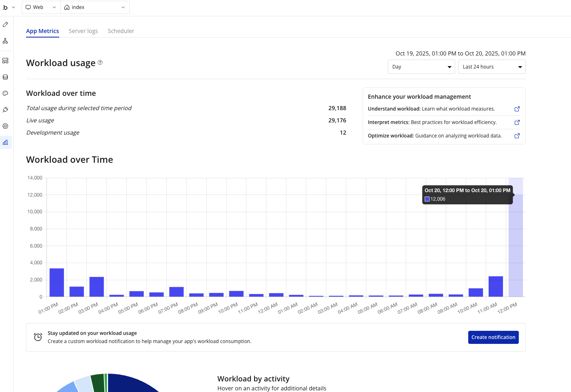Open external link icon for Interpret metrics
The width and height of the screenshot is (571, 392).
coord(517,122)
